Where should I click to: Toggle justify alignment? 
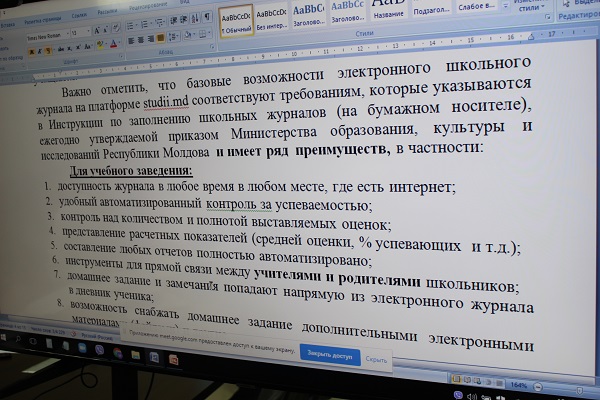160,38
